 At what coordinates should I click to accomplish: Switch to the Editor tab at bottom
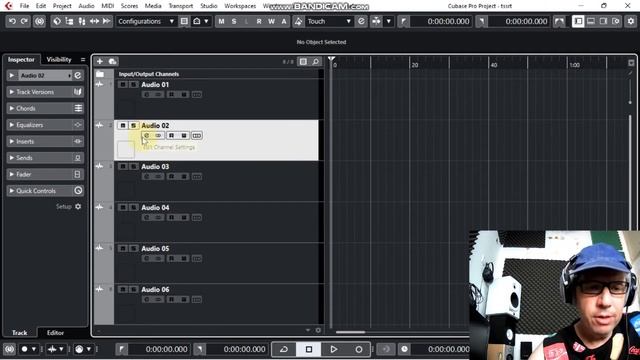(x=55, y=333)
